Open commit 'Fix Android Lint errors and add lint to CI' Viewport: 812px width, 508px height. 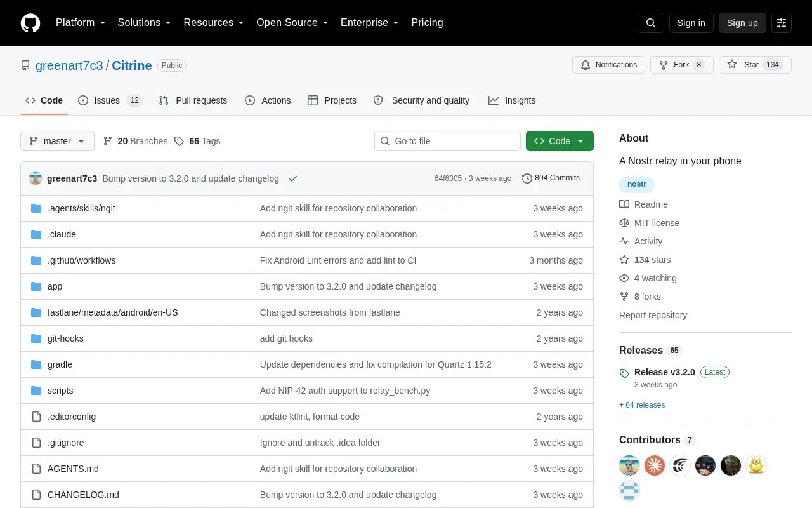[338, 260]
